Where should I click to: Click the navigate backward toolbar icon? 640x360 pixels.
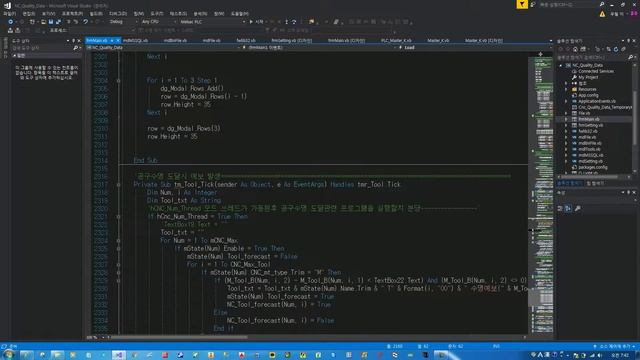tap(10, 22)
